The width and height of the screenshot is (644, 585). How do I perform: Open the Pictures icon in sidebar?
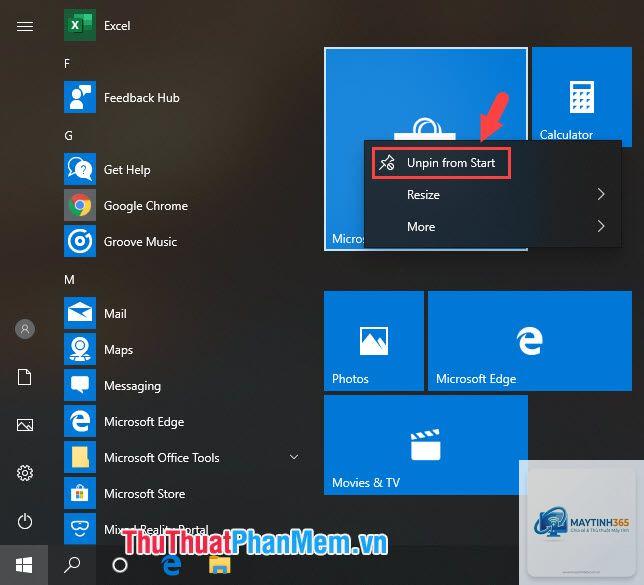(25, 425)
